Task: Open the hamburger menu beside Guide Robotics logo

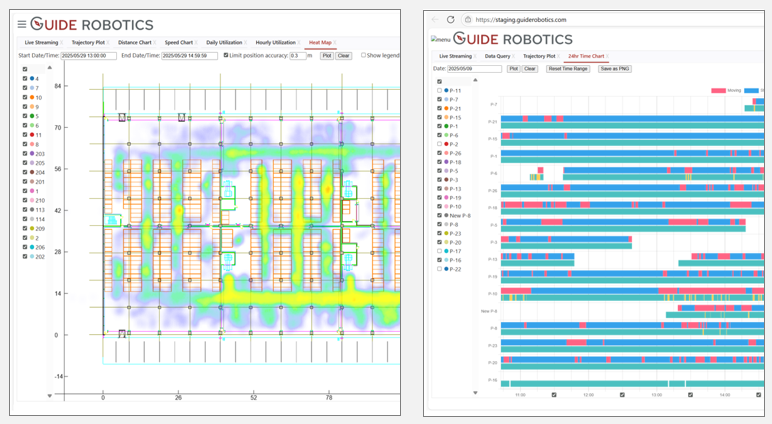Action: point(22,24)
